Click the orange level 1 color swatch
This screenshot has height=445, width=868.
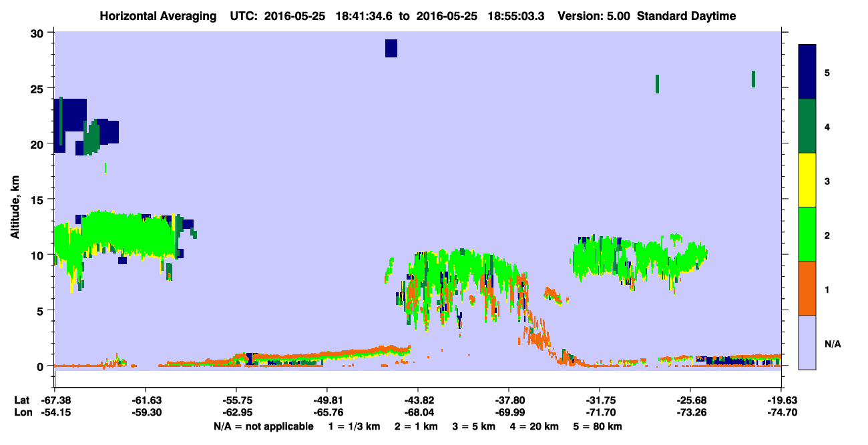[x=807, y=288]
